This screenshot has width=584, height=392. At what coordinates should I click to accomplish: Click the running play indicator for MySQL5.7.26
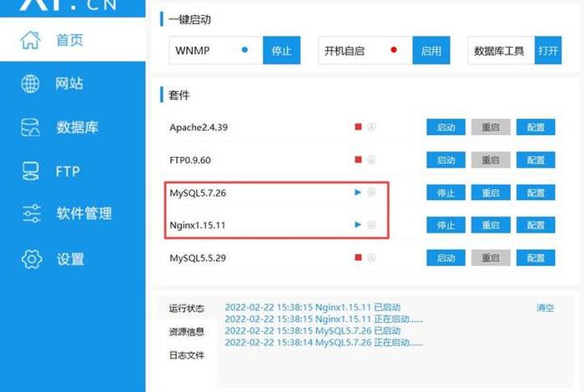click(x=358, y=193)
